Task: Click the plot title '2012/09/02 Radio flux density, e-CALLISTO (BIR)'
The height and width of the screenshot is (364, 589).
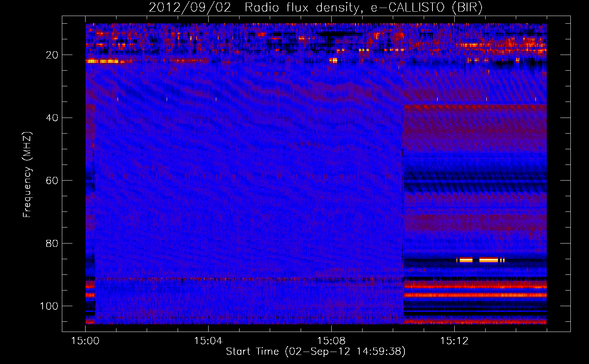Action: pyautogui.click(x=316, y=8)
